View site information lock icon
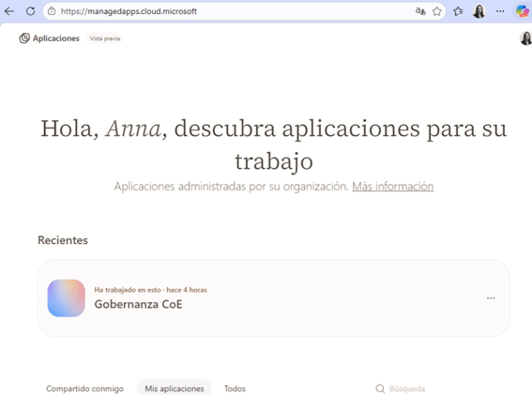Screen dimensions: 532x395 pyautogui.click(x=52, y=11)
